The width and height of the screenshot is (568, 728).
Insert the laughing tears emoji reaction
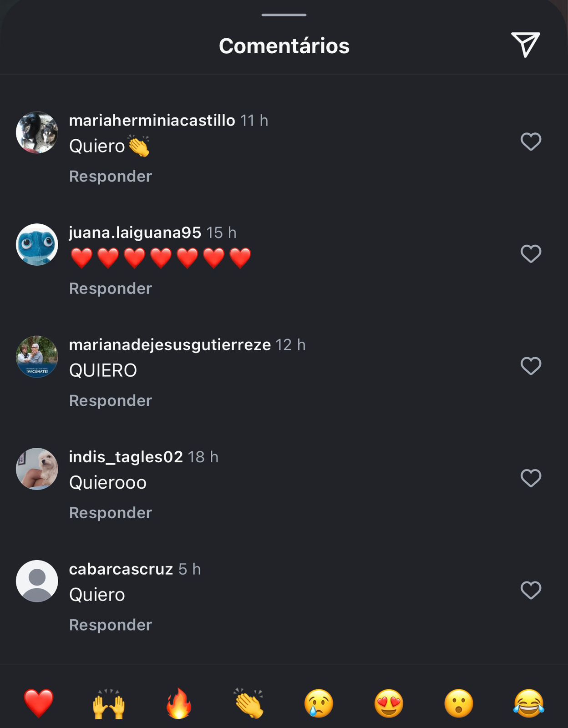pyautogui.click(x=529, y=703)
